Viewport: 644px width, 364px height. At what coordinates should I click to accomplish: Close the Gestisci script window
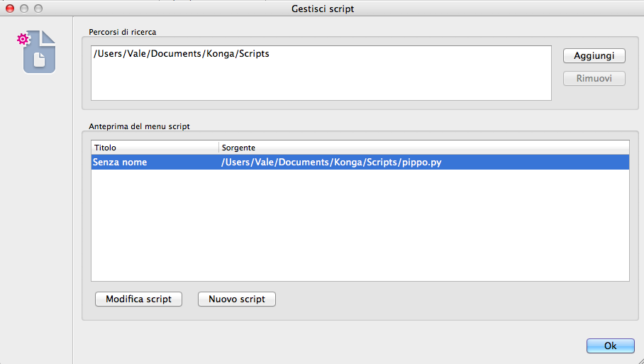(10, 9)
